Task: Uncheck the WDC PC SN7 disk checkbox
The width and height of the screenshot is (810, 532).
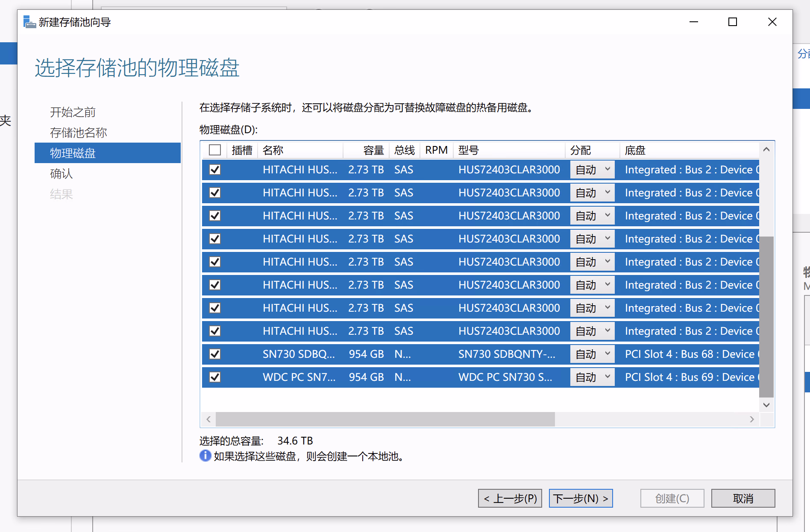Action: coord(215,377)
